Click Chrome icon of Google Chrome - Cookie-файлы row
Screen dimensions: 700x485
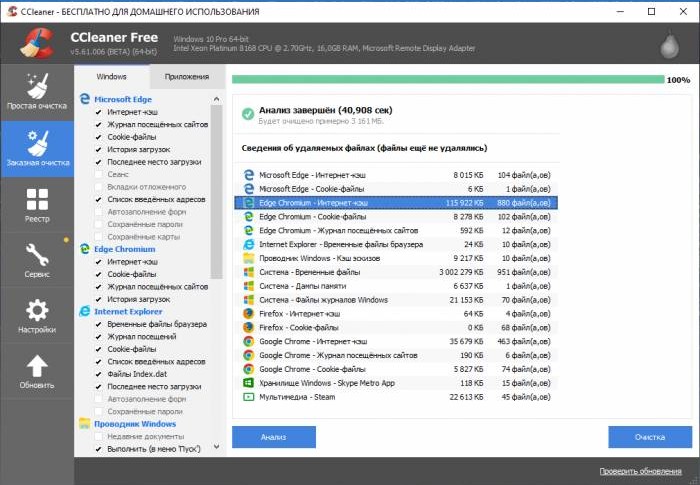[x=249, y=369]
